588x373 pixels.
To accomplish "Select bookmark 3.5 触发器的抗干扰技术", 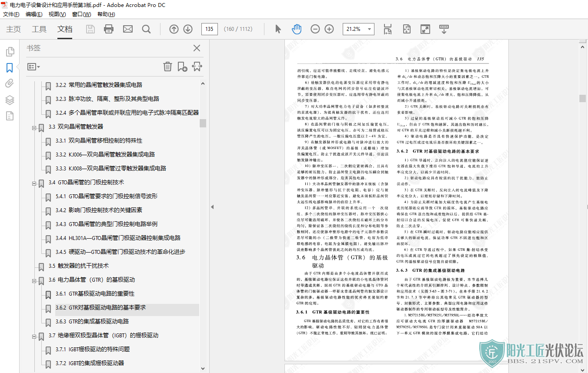I will [78, 266].
